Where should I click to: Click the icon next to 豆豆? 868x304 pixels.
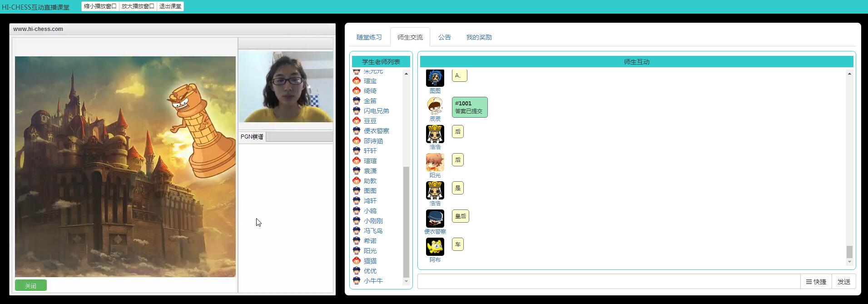coord(357,121)
